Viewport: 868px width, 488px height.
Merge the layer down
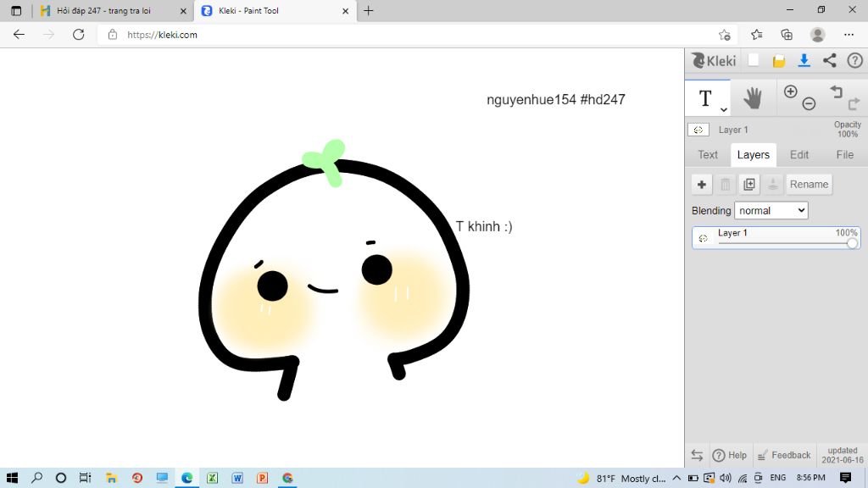[x=773, y=184]
